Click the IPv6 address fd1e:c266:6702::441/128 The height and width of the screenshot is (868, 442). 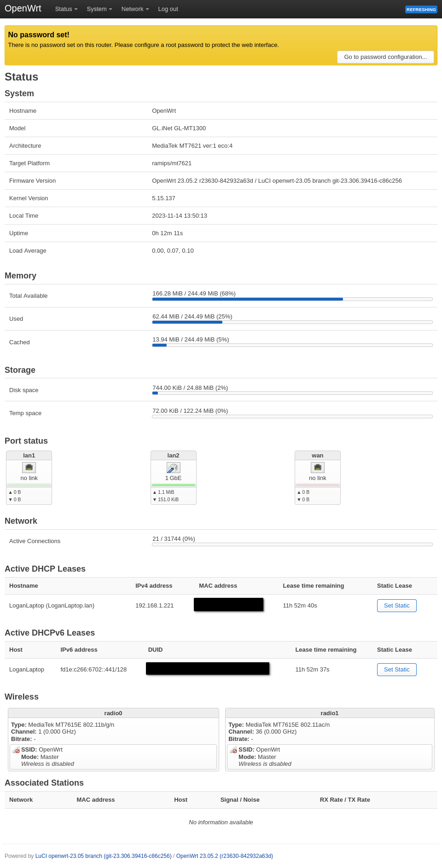tap(93, 670)
